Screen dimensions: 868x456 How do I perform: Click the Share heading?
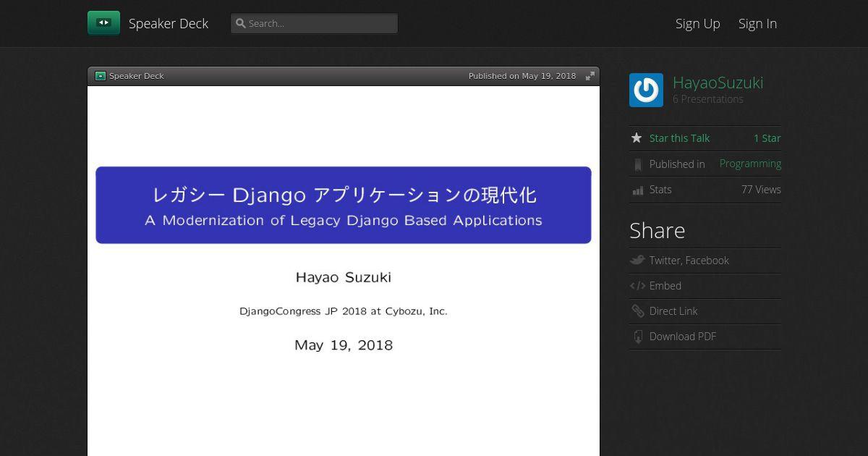pos(658,230)
